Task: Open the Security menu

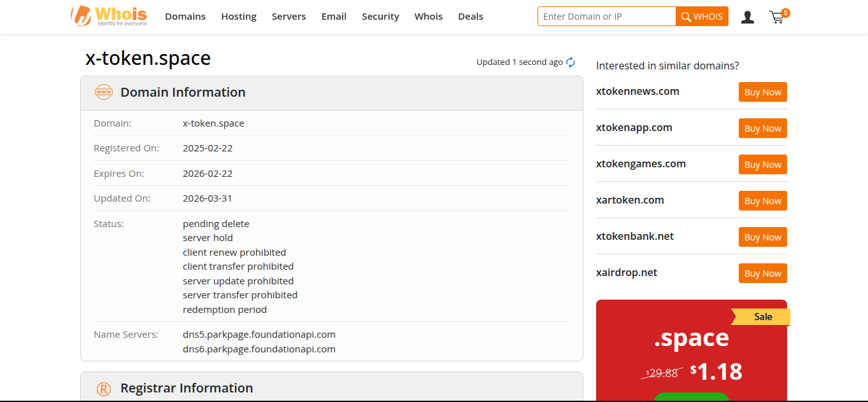Action: click(380, 17)
